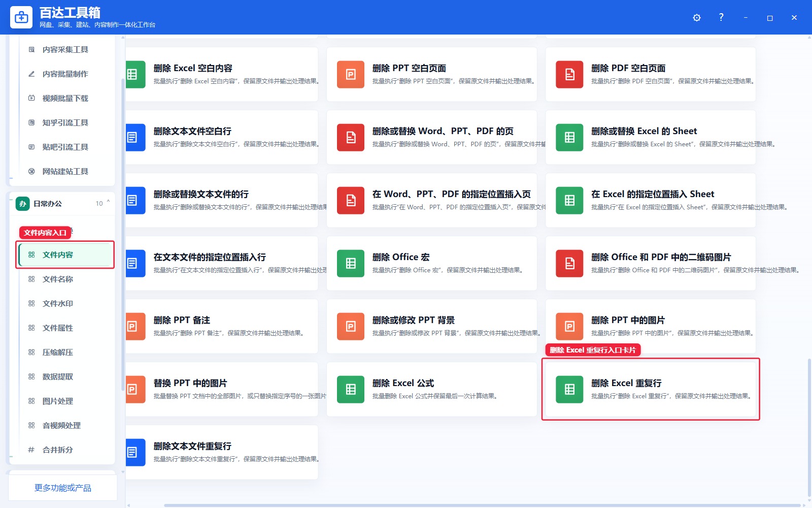Click the main panel vertical scrollbar
Viewport: 812px width, 508px height.
(809, 428)
